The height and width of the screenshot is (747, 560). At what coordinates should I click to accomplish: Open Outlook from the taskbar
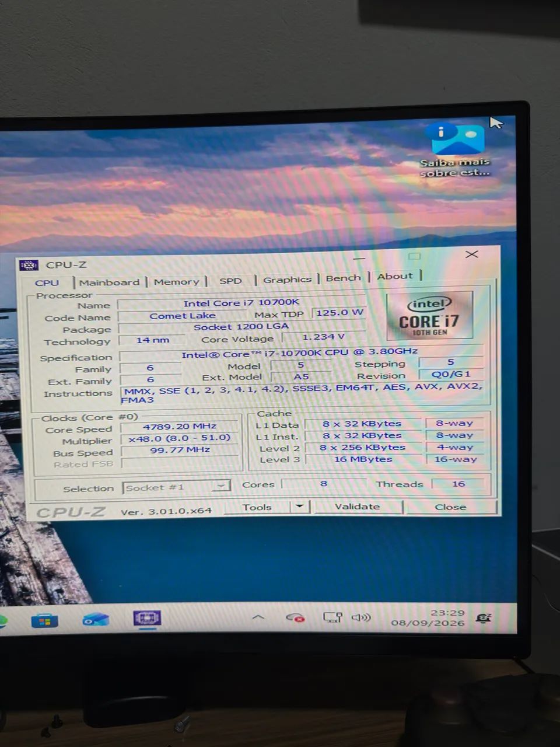click(95, 620)
